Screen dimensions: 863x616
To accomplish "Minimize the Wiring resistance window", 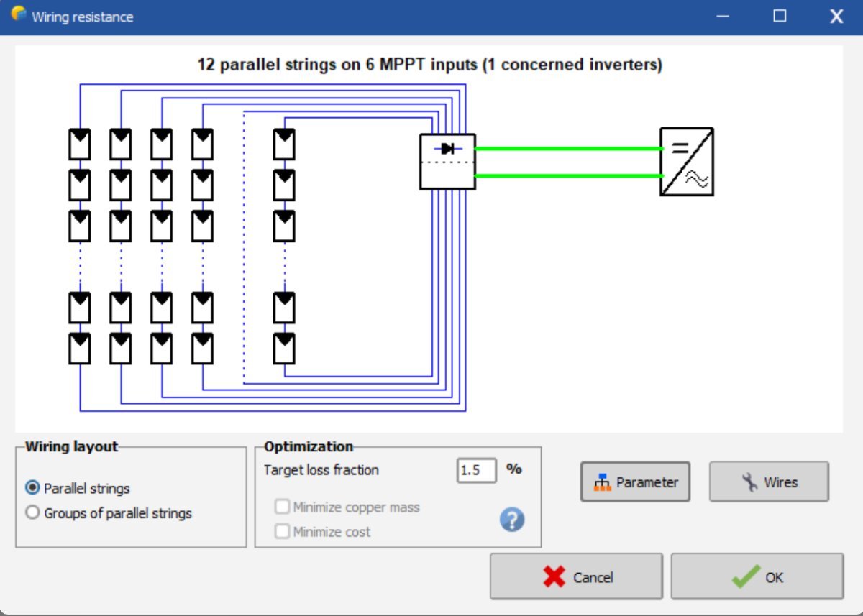I will pyautogui.click(x=723, y=16).
